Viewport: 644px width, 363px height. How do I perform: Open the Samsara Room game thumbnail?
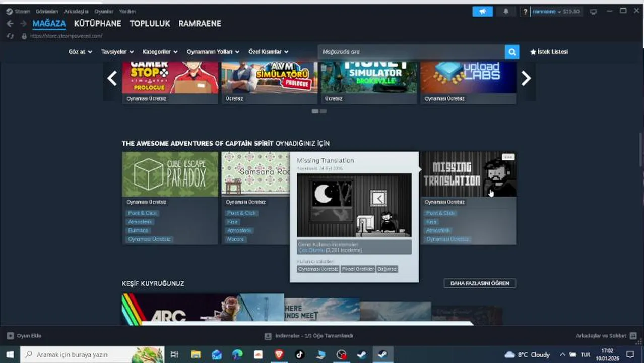click(x=255, y=174)
